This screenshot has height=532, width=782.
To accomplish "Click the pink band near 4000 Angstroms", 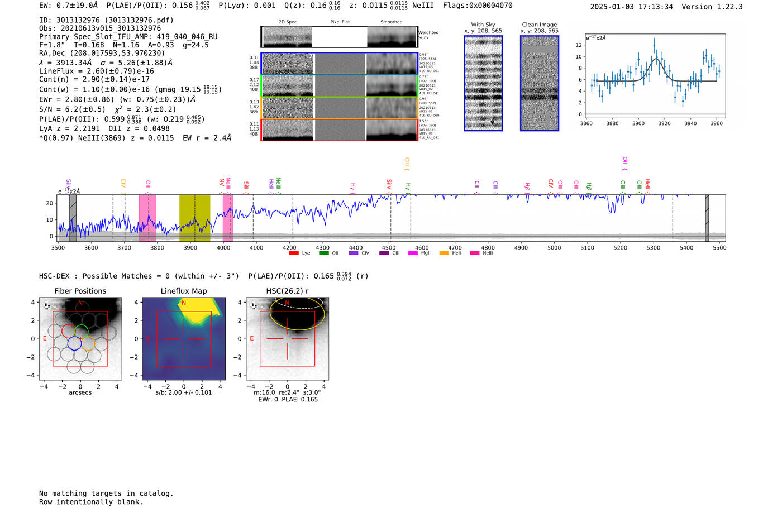I will click(x=227, y=218).
